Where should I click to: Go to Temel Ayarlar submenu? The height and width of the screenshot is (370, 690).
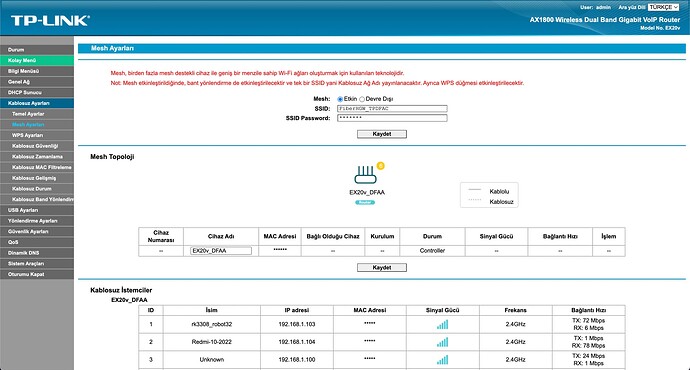pos(37,114)
